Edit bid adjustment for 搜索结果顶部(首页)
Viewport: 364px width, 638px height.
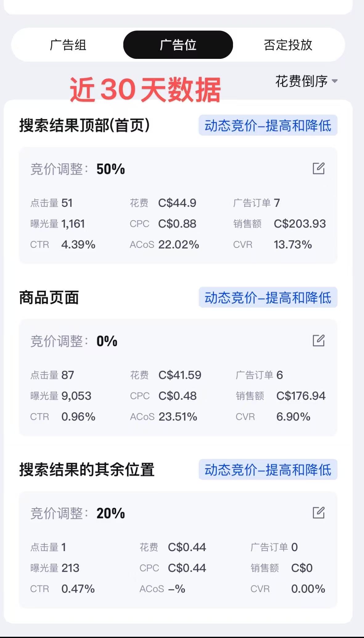(x=318, y=169)
